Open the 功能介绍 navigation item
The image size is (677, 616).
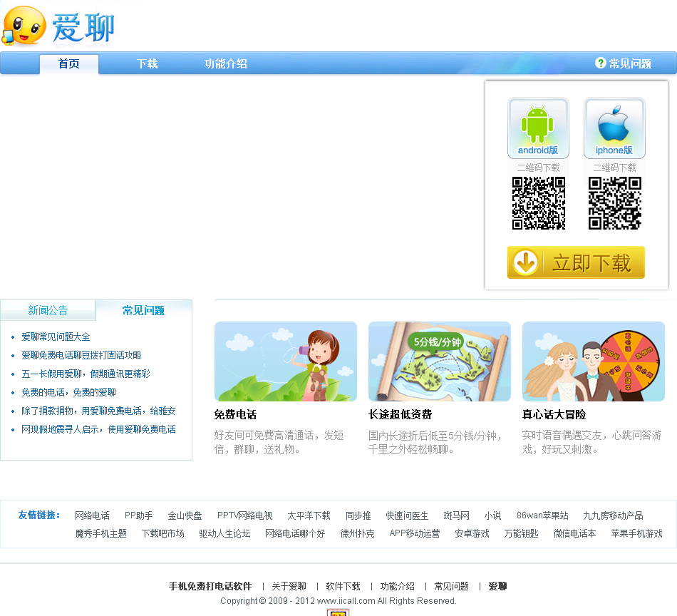226,64
